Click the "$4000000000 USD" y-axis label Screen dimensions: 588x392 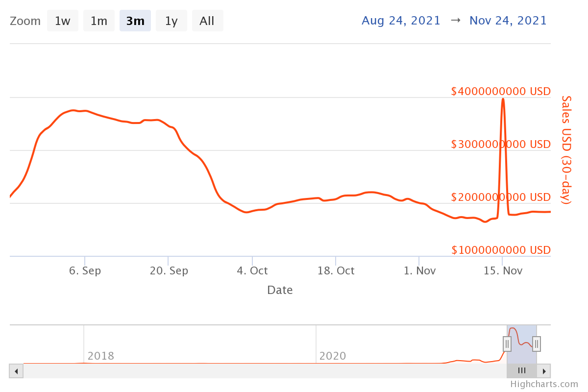point(501,91)
